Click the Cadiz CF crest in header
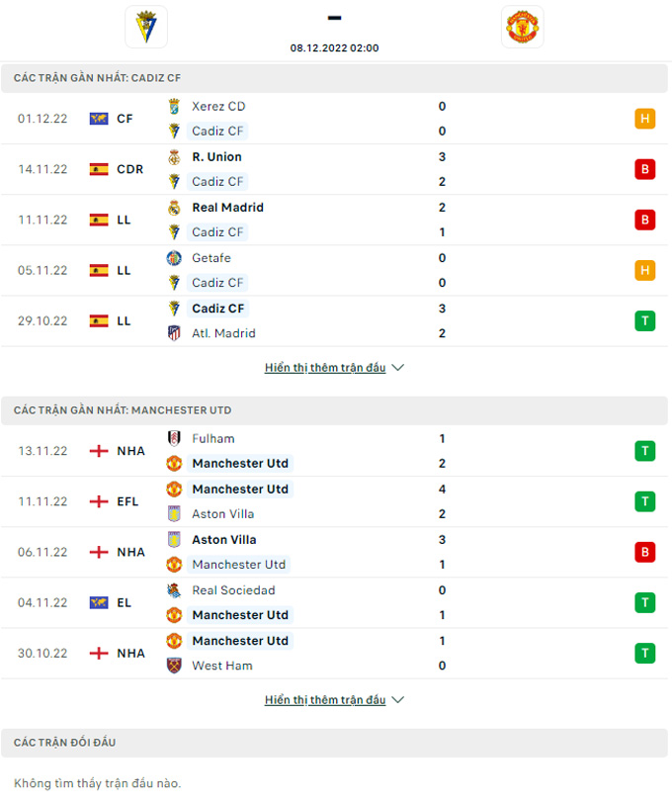This screenshot has width=672, height=806. tap(146, 27)
